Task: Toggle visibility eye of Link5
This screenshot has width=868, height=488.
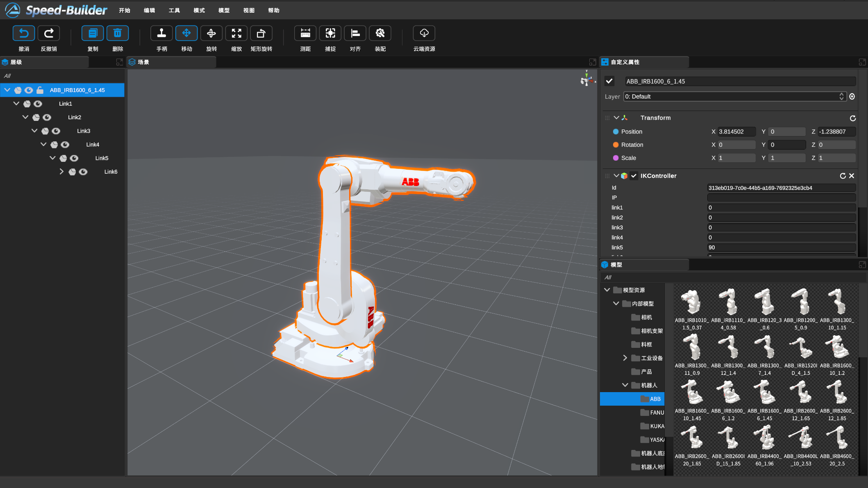Action: point(74,158)
